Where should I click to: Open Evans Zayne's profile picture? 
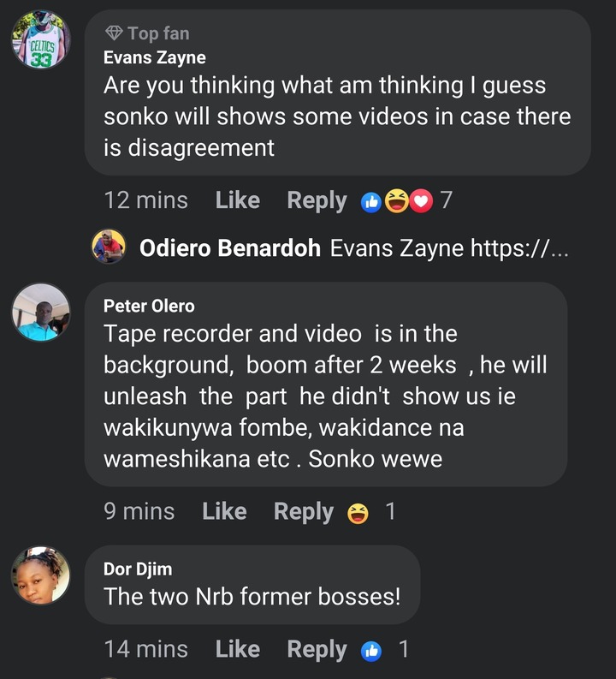coord(40,40)
